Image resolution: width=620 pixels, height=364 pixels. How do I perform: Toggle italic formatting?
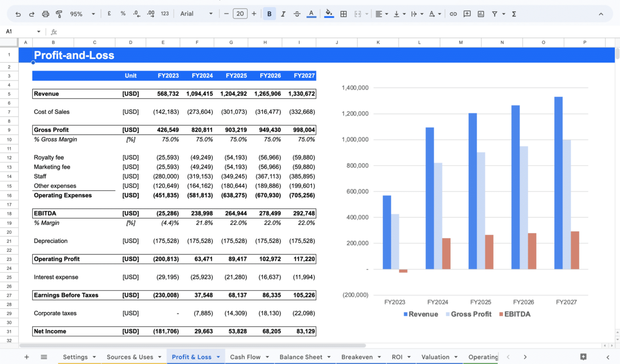pos(283,13)
